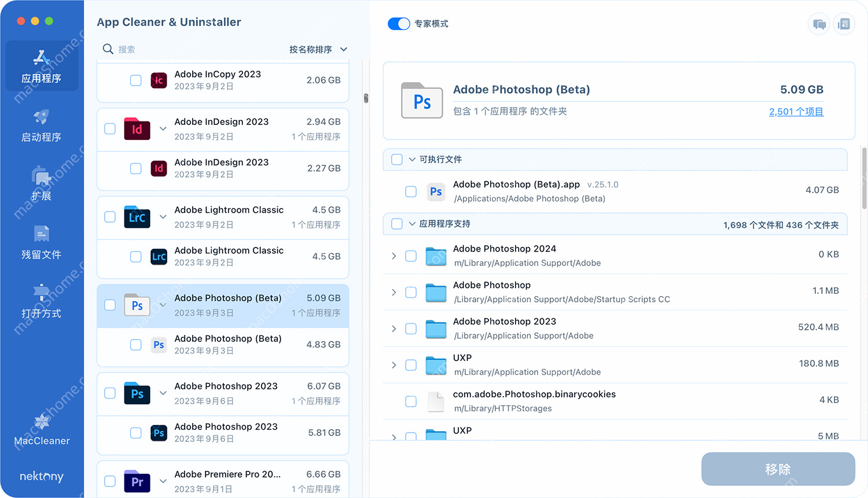Disable 专家模式 toggle
This screenshot has width=868, height=498.
tap(399, 24)
